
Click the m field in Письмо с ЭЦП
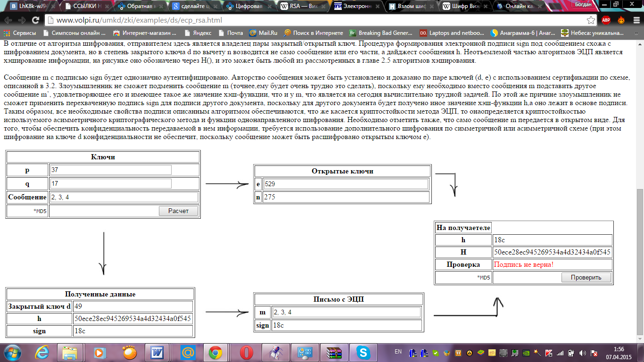coord(347,312)
